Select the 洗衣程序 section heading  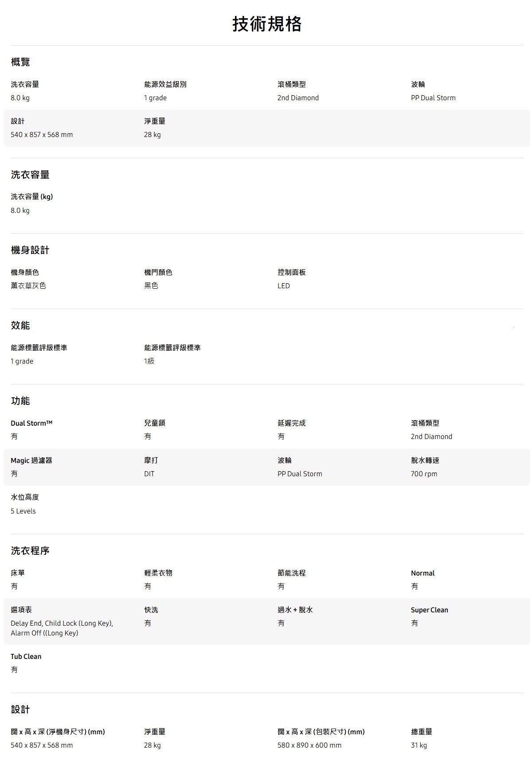coord(30,551)
